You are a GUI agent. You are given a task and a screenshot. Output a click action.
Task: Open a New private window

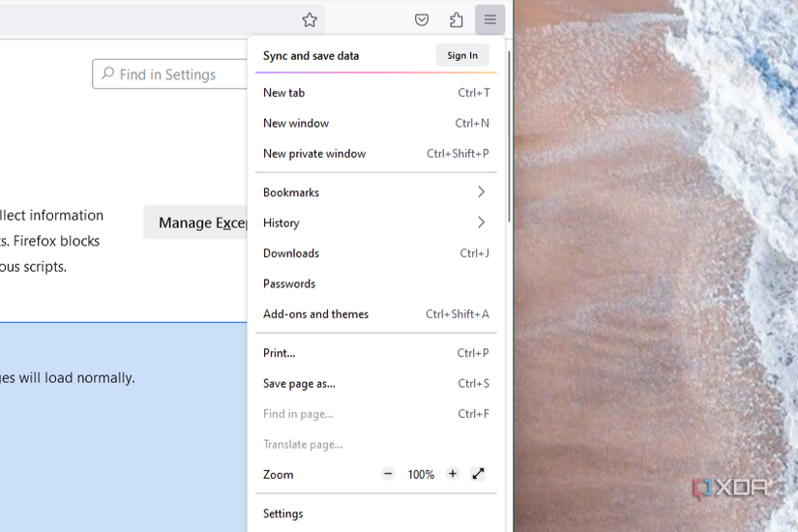point(376,154)
